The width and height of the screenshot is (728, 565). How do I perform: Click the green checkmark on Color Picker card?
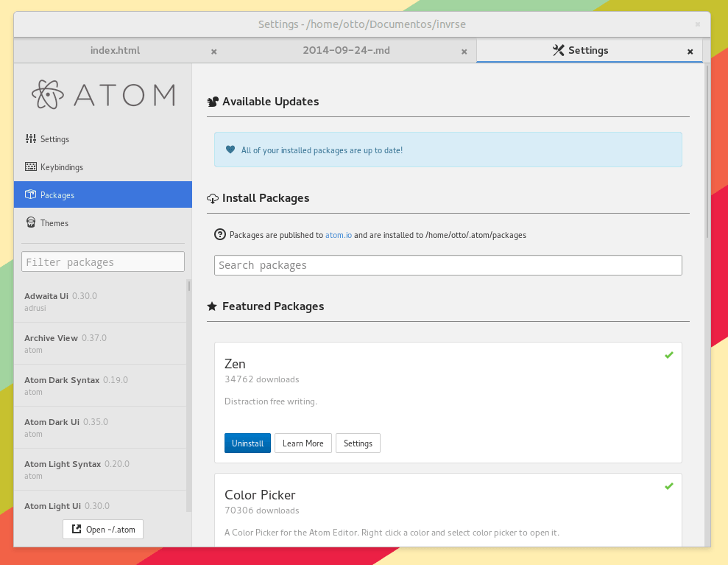tap(668, 486)
